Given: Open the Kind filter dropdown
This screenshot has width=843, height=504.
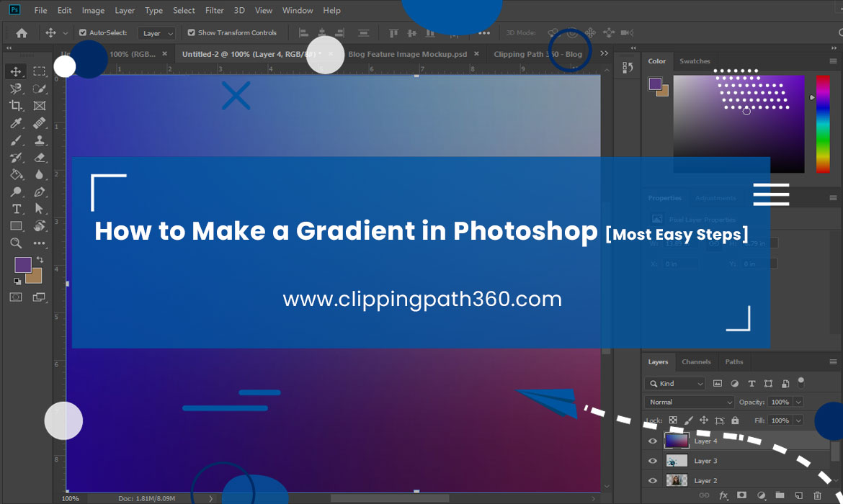Looking at the screenshot, I should (x=674, y=383).
